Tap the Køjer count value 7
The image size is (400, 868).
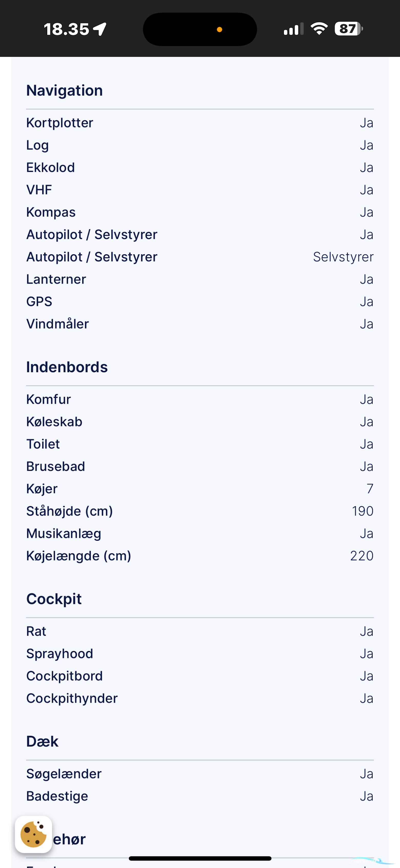coord(370,489)
